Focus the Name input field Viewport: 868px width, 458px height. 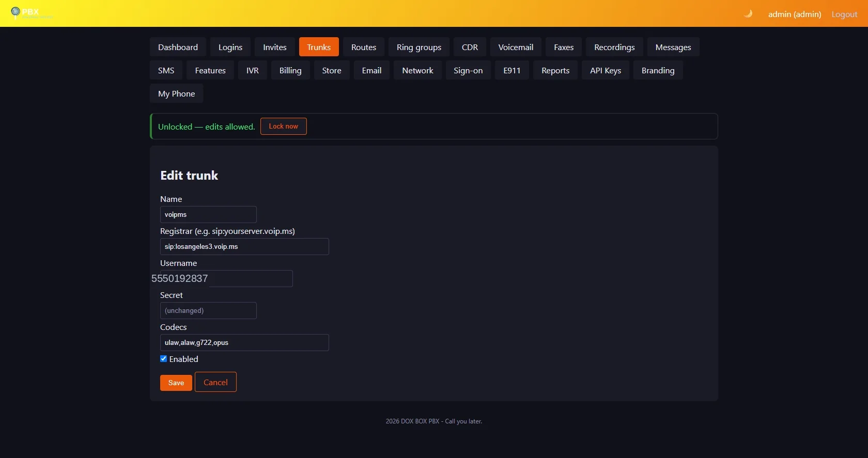pos(208,214)
